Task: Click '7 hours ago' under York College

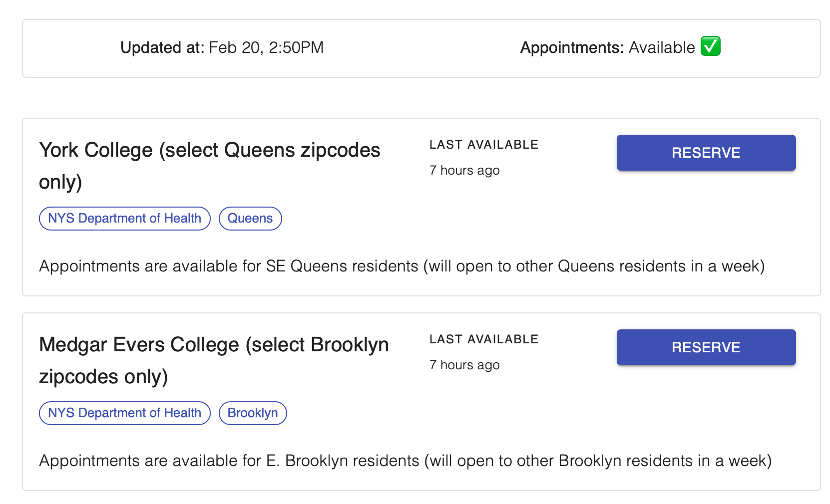Action: [464, 171]
